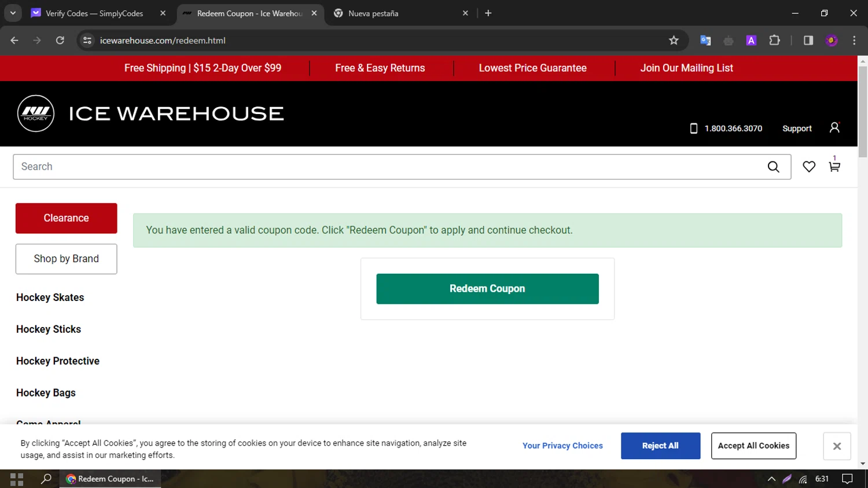Click the taskbar clock 6:31
868x488 pixels.
coord(822,479)
